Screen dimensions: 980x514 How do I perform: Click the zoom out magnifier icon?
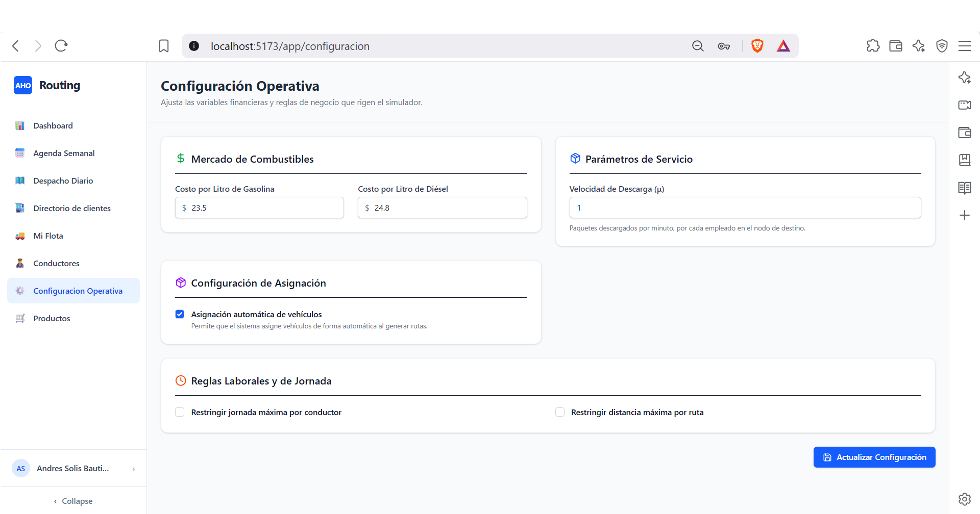click(x=698, y=46)
